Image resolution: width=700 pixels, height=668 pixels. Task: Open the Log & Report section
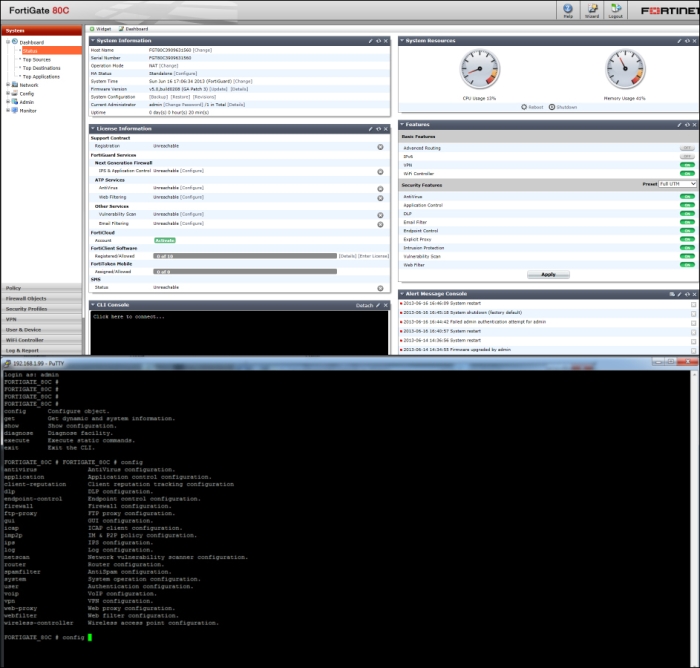coord(42,351)
